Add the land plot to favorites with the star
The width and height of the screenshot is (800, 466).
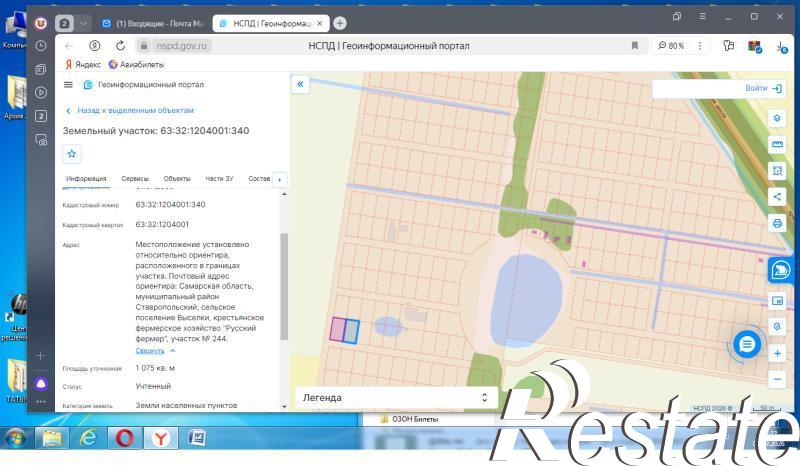coord(72,154)
